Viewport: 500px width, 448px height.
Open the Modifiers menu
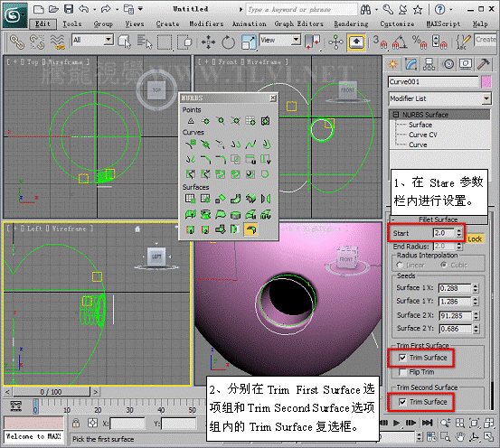pos(206,23)
